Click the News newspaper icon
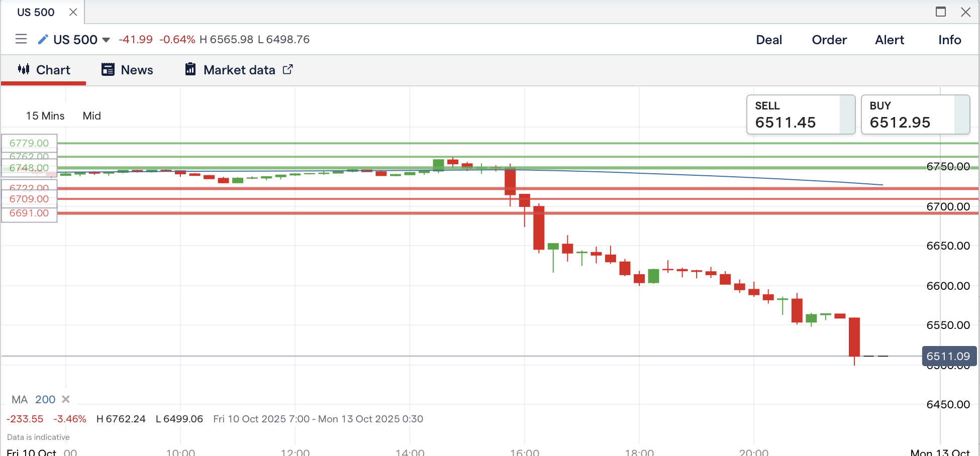The image size is (980, 456). tap(108, 69)
